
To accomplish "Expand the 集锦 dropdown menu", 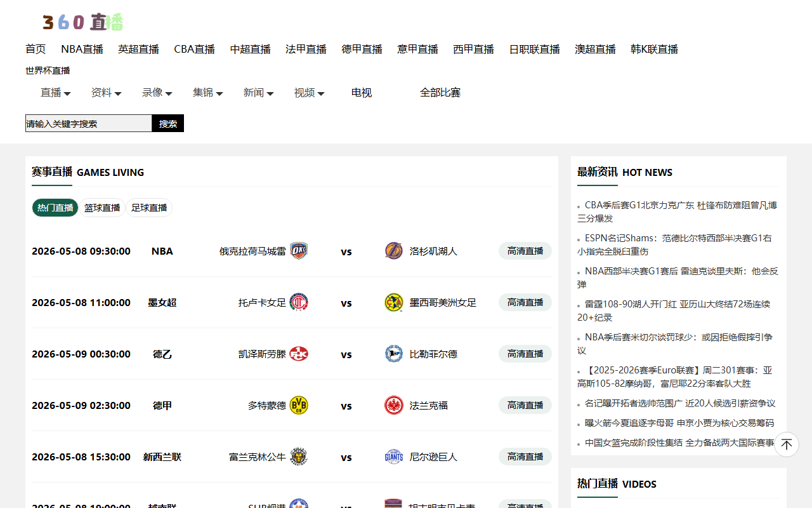I will click(208, 93).
